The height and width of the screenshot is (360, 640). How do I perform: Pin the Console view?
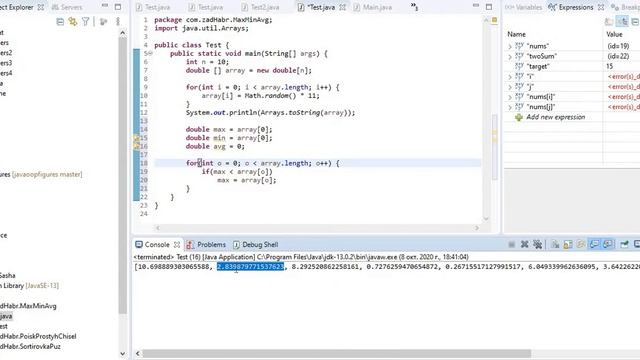[624, 244]
